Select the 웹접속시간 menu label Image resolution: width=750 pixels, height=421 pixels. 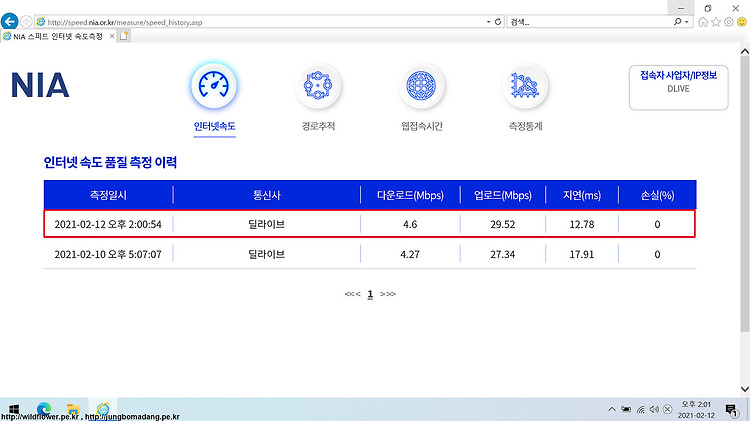point(421,126)
